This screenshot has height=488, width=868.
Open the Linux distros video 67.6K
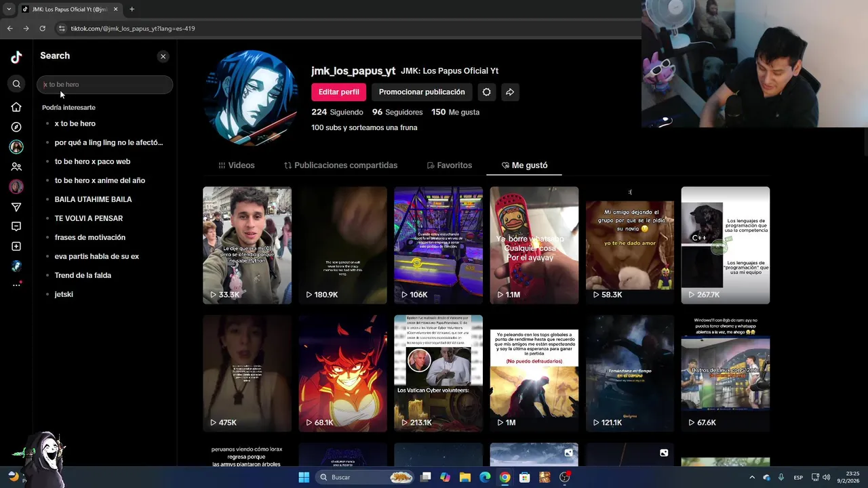coord(726,373)
